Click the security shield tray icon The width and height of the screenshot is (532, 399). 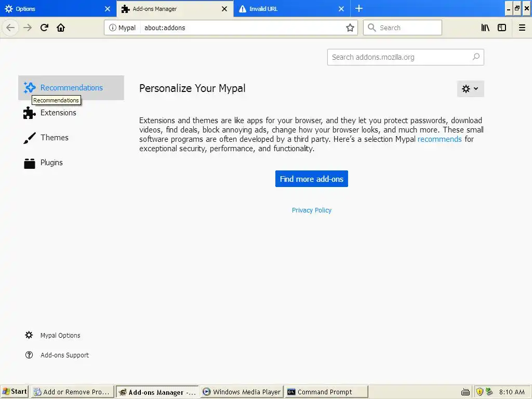click(x=480, y=392)
